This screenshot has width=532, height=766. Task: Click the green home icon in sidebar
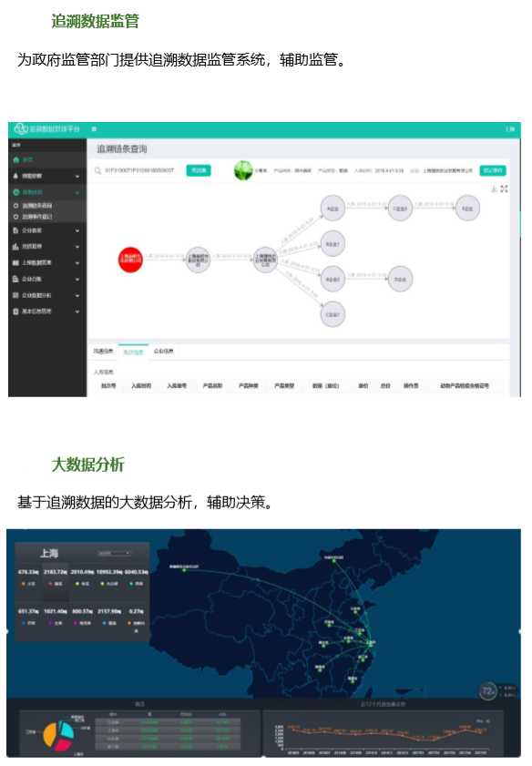[15, 159]
